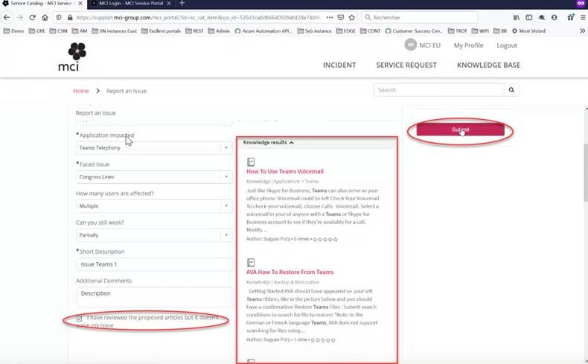The height and width of the screenshot is (364, 588).
Task: Bookmark this page with the star icon
Action: click(x=352, y=17)
